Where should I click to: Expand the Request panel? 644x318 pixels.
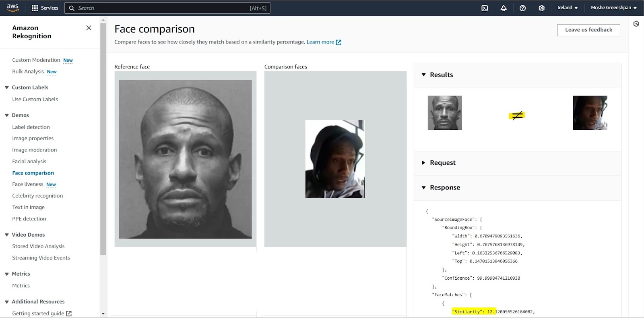[423, 163]
